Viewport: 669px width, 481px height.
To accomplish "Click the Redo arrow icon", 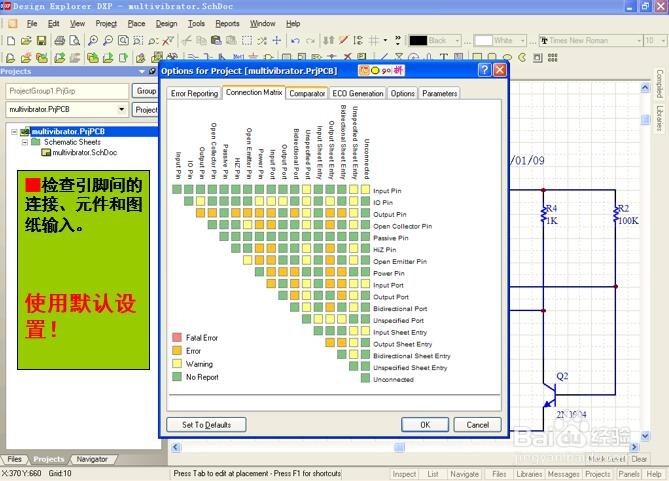I will tap(310, 41).
